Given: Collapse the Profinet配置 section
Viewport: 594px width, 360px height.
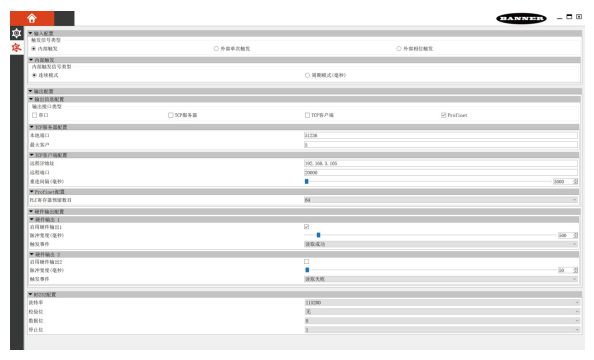Looking at the screenshot, I should tap(31, 192).
